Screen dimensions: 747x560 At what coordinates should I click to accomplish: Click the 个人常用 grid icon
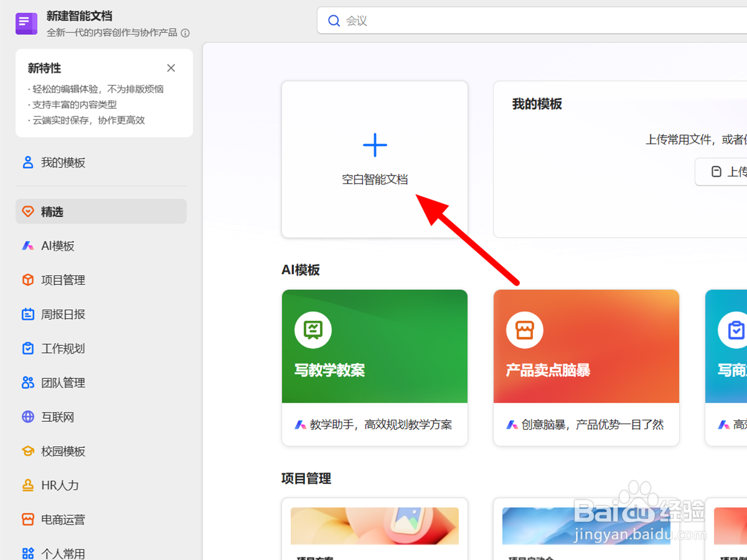coord(28,553)
